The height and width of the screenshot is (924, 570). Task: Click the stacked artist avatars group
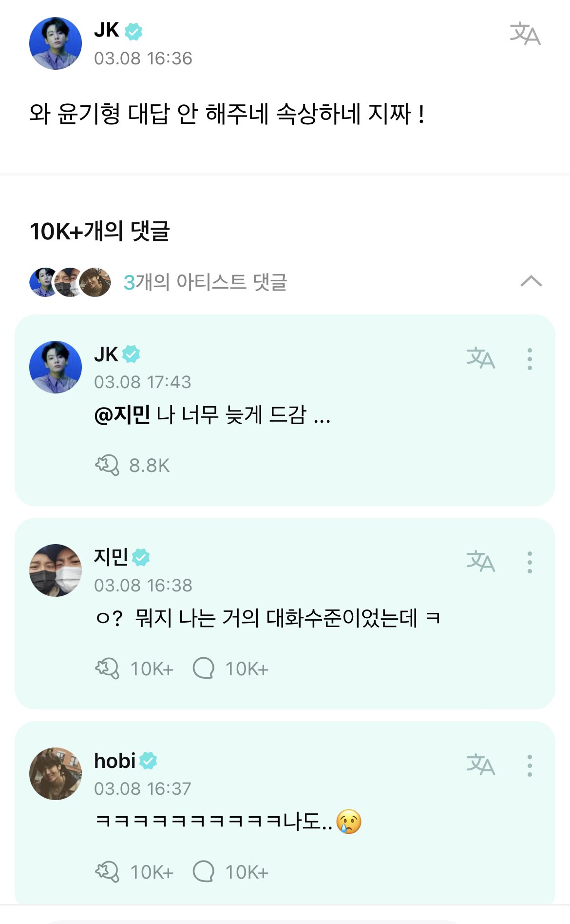[x=70, y=282]
